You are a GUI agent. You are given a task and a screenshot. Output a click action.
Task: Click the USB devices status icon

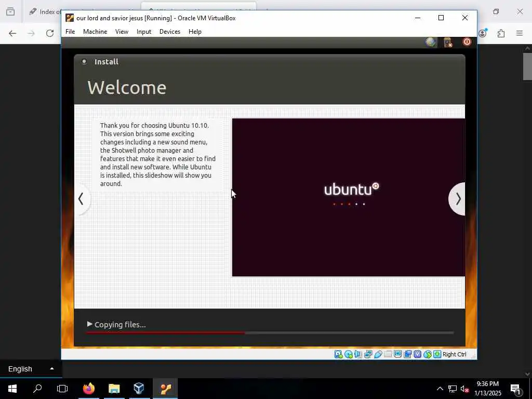pyautogui.click(x=378, y=354)
